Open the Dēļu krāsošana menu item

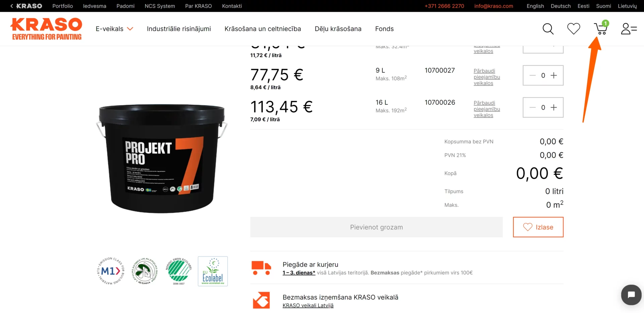[338, 29]
